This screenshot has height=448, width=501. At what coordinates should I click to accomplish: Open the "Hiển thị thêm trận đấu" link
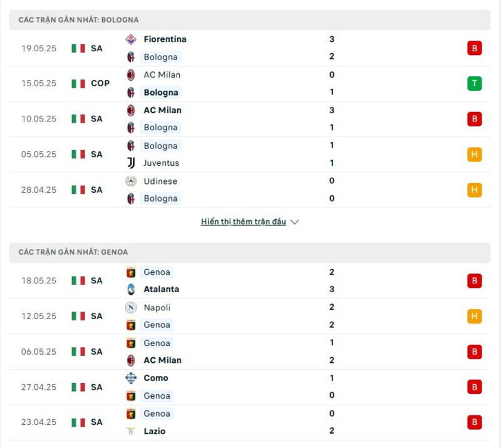point(243,222)
